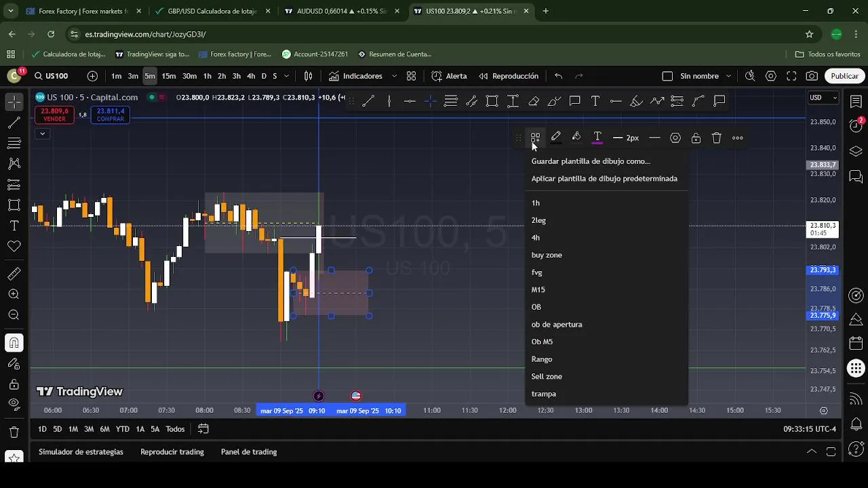Screen dimensions: 868x488
Task: Start bar replay with Reproducción
Action: pyautogui.click(x=509, y=76)
